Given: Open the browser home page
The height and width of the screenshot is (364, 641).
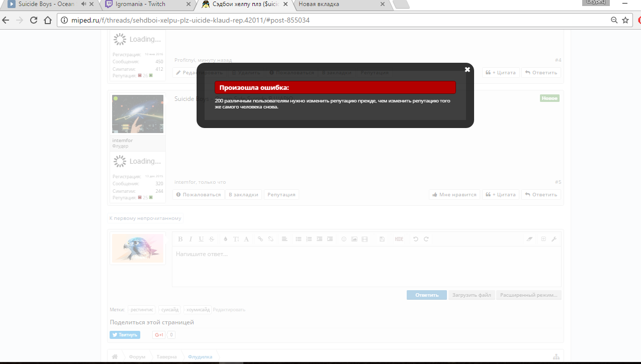Looking at the screenshot, I should (x=48, y=21).
